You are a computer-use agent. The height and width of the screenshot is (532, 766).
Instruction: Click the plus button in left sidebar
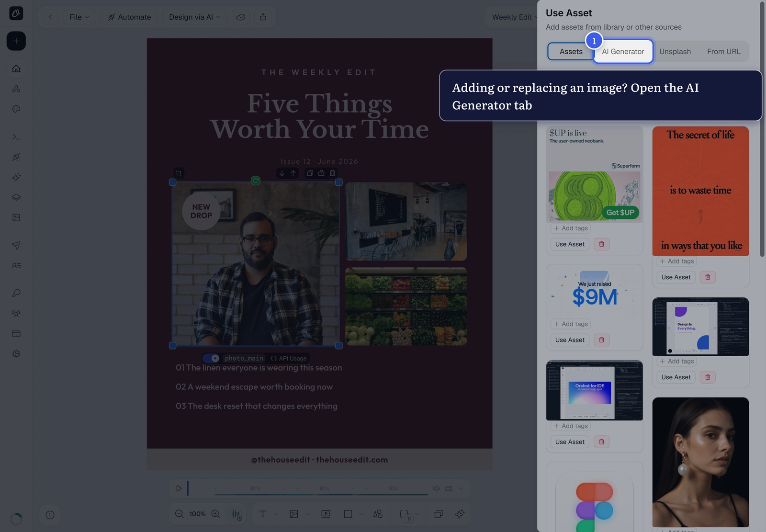click(16, 41)
